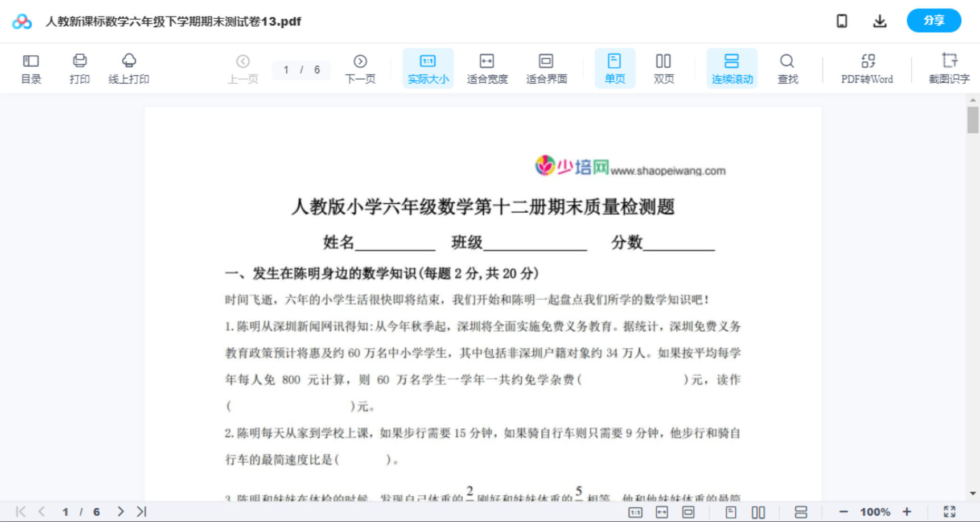Click the download icon in the top bar
Screen dimensions: 980x522
coord(879,20)
